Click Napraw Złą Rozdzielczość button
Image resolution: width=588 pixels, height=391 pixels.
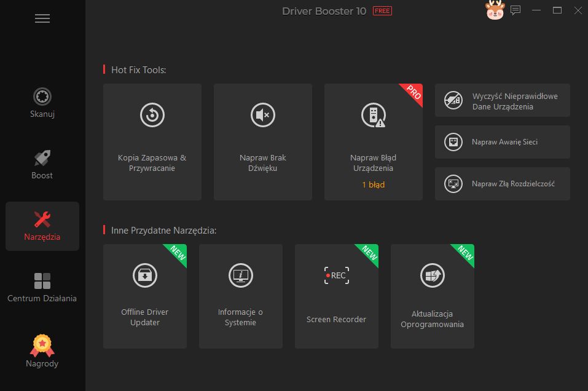(502, 183)
